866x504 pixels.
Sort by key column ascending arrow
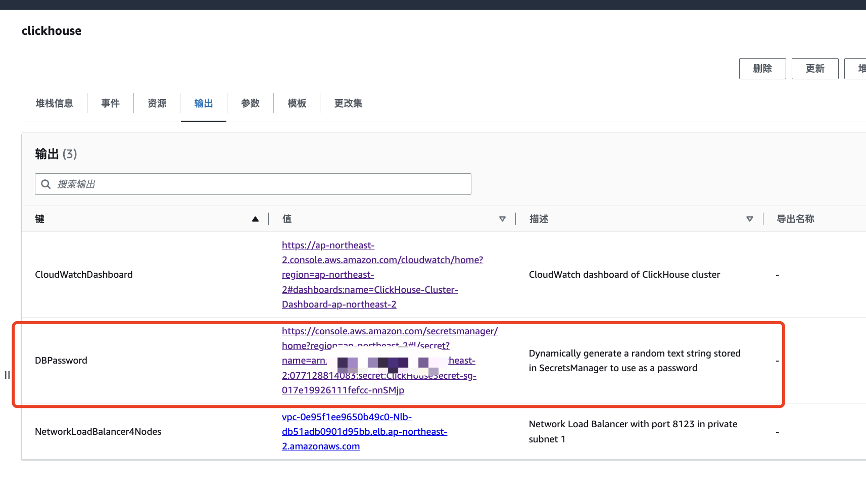tap(255, 219)
